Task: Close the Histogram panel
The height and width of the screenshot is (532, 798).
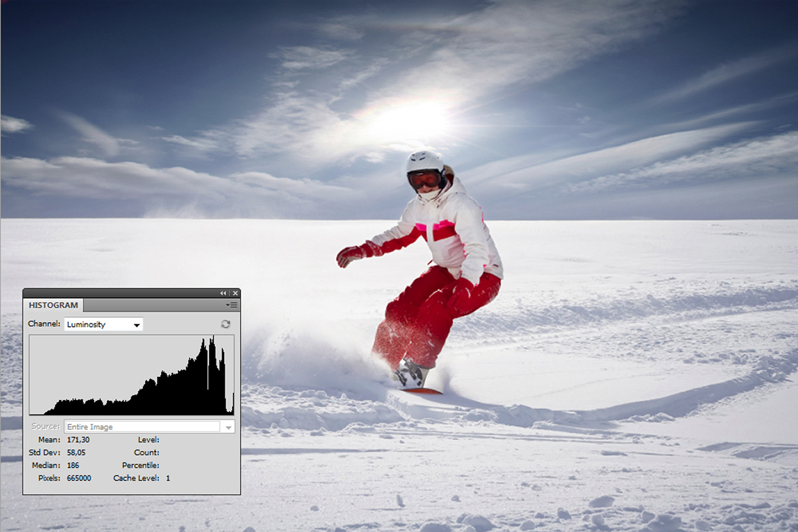Action: (x=235, y=293)
